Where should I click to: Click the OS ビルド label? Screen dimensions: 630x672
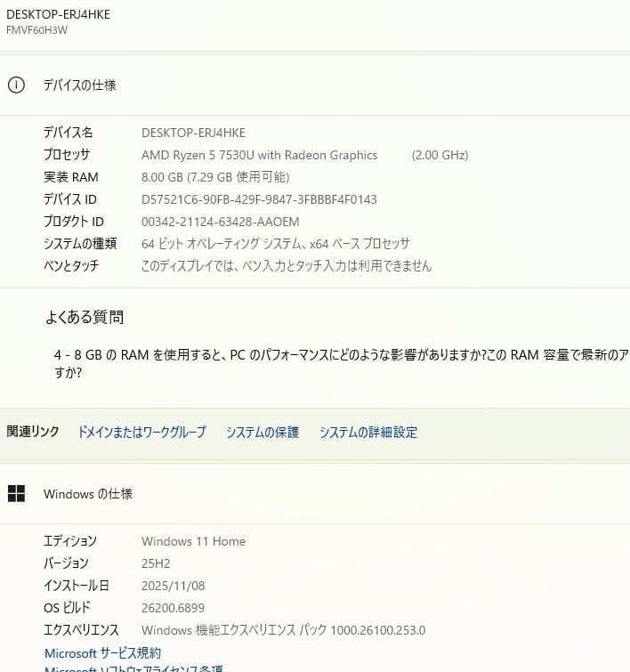[67, 608]
